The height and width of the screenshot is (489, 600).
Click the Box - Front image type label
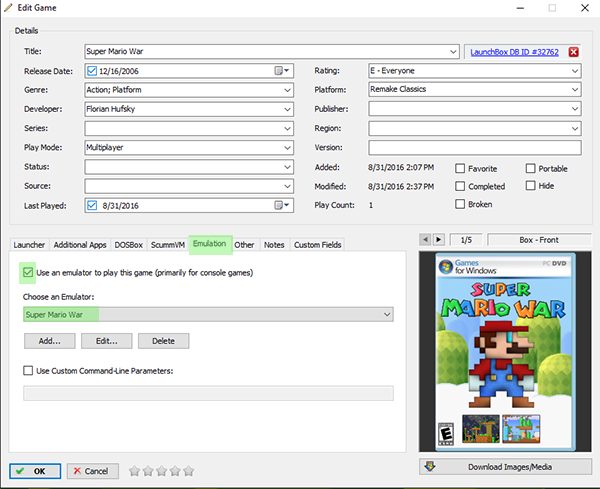click(x=539, y=240)
